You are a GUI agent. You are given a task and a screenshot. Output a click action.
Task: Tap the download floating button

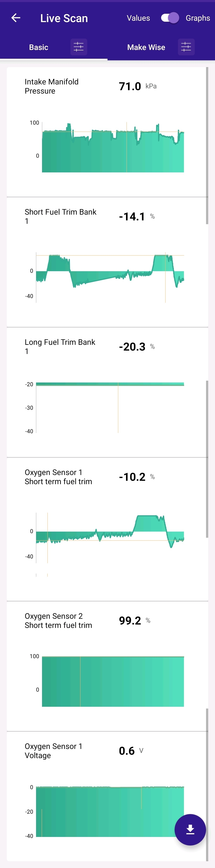point(190,829)
